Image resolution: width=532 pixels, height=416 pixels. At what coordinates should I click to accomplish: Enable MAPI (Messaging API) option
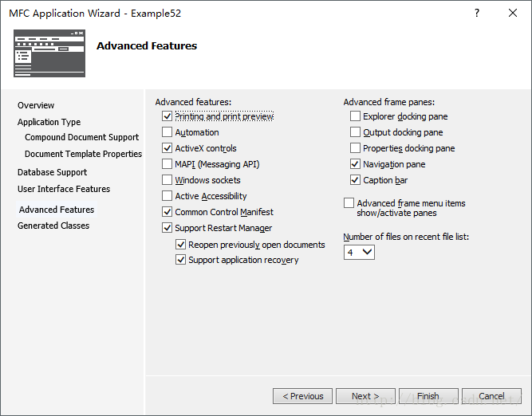click(x=167, y=163)
